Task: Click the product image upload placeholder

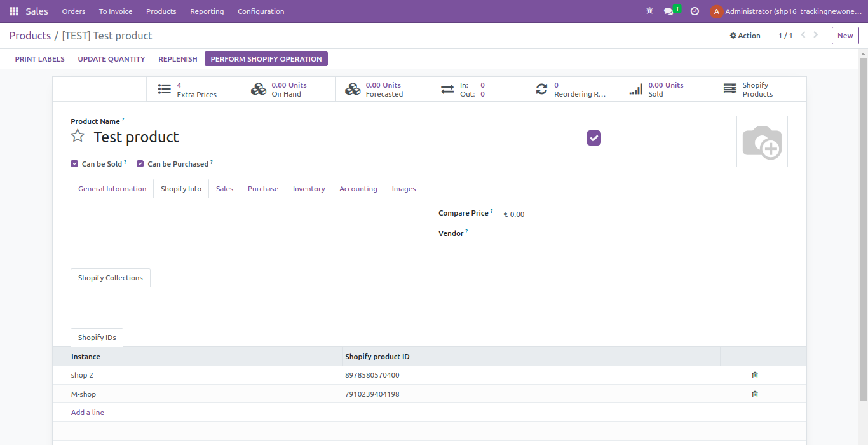Action: pyautogui.click(x=762, y=141)
